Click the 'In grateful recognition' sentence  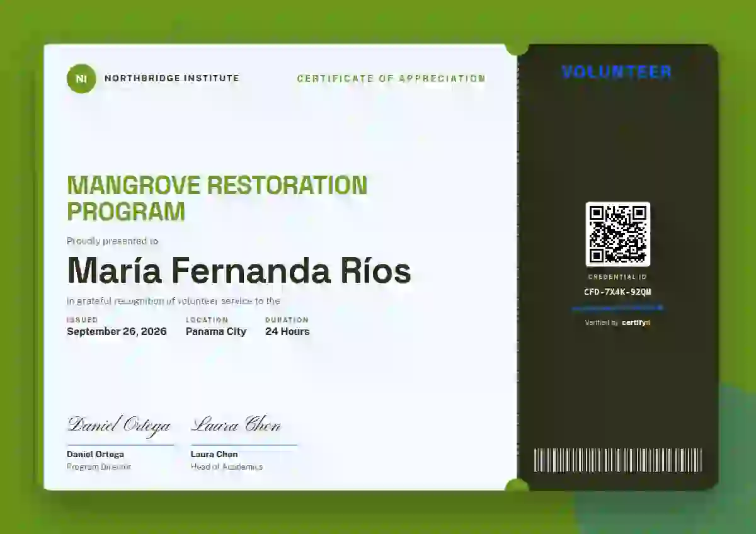173,301
